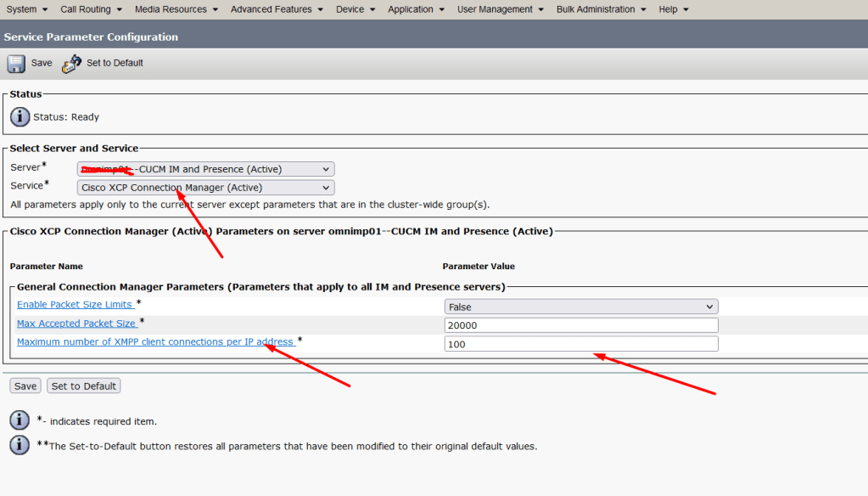Open the User Management menu

(x=501, y=9)
